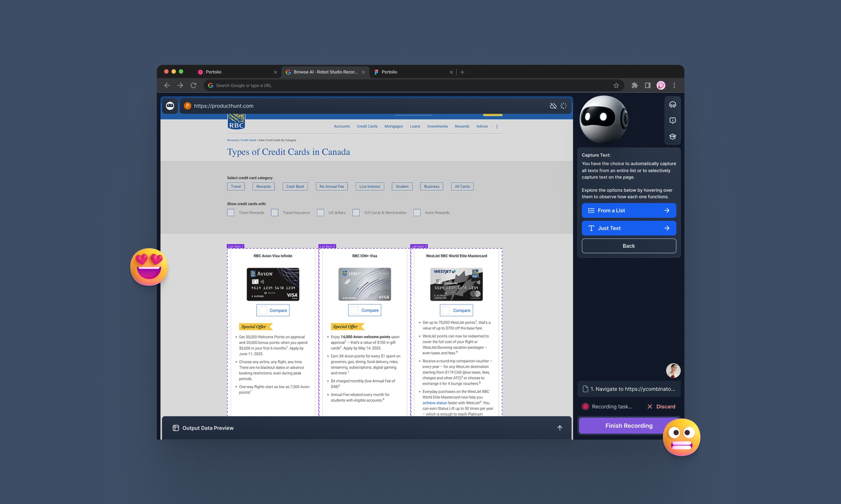Tick Compare for RBC Avion Visa Infinite
This screenshot has height=504, width=841.
pos(263,310)
